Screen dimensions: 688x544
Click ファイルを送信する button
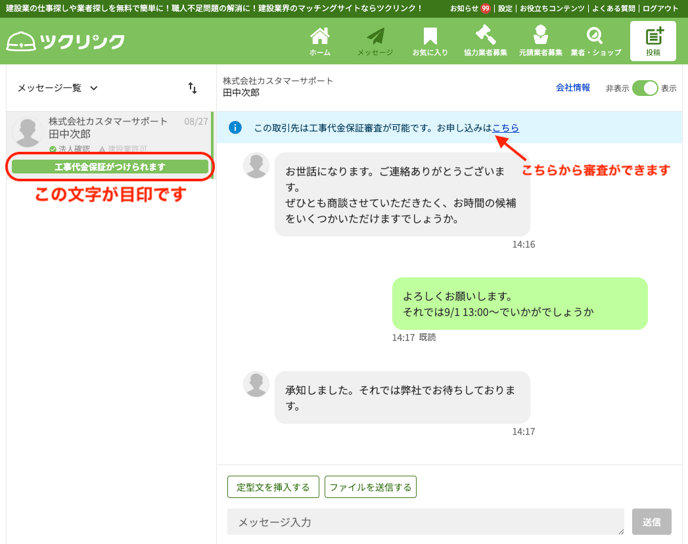pos(370,487)
